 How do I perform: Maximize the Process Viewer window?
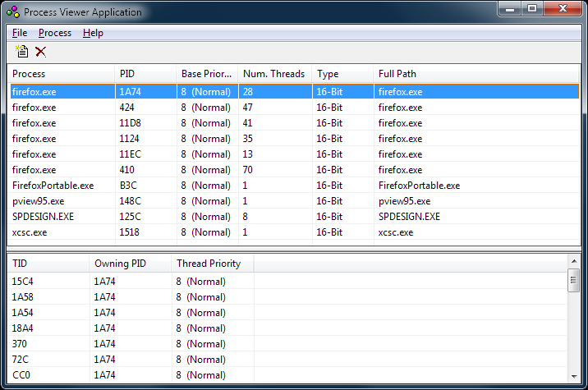pyautogui.click(x=532, y=9)
